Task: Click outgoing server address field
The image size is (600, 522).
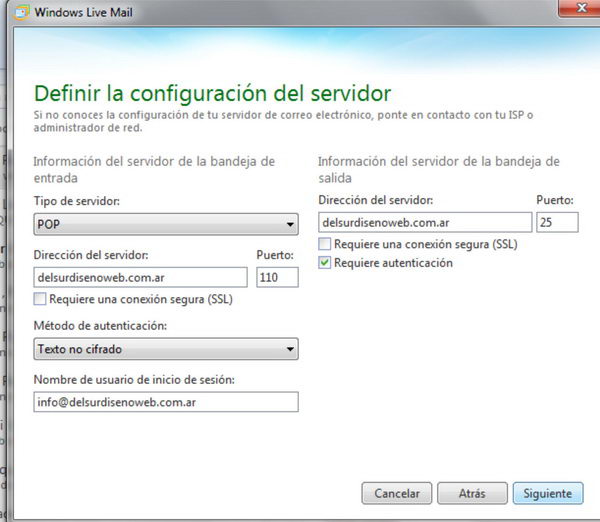Action: [425, 222]
